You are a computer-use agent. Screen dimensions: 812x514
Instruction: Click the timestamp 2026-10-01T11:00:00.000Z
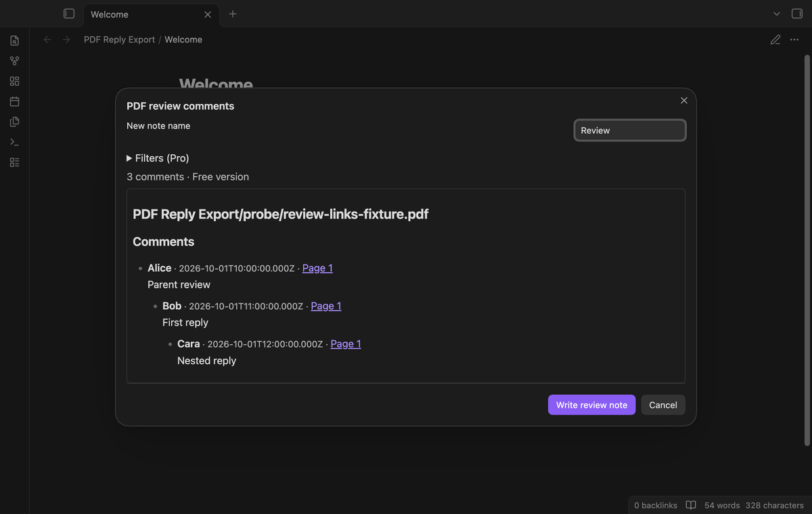(x=246, y=306)
